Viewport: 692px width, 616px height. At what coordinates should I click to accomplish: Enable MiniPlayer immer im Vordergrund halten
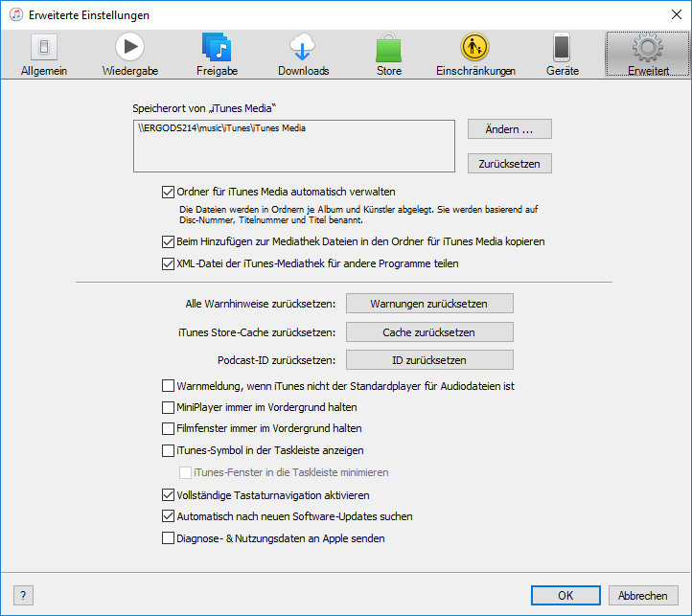168,407
